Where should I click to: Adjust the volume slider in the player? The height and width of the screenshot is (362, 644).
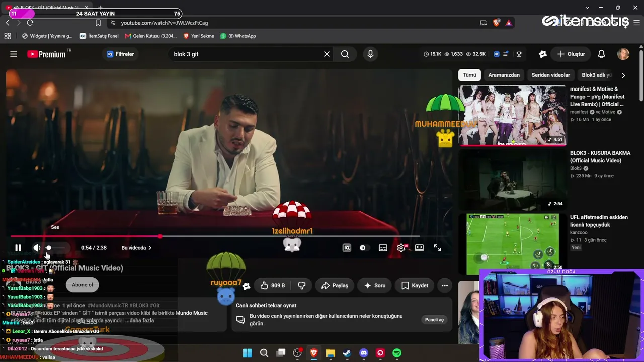click(56, 248)
